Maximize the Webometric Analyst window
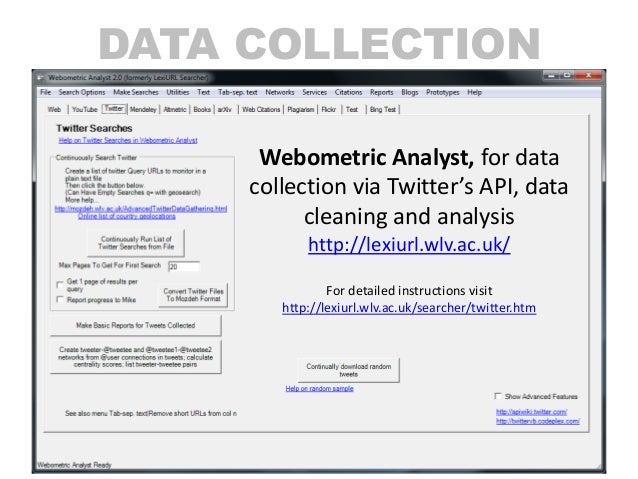Screen dimensions: 638x479 566,76
